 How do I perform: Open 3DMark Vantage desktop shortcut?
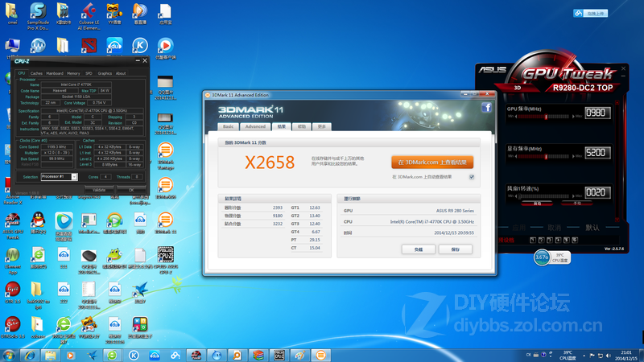tap(165, 156)
